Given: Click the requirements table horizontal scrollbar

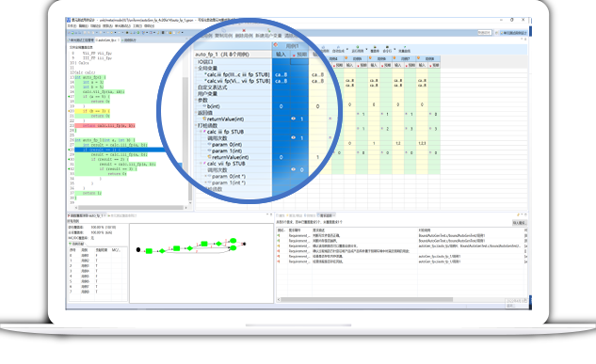Looking at the screenshot, I should [x=367, y=299].
